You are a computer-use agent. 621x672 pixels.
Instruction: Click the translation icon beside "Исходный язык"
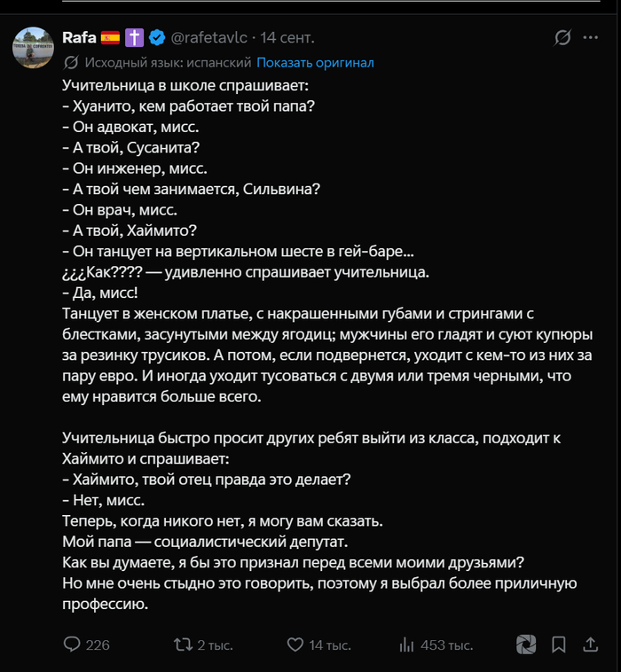pyautogui.click(x=71, y=63)
